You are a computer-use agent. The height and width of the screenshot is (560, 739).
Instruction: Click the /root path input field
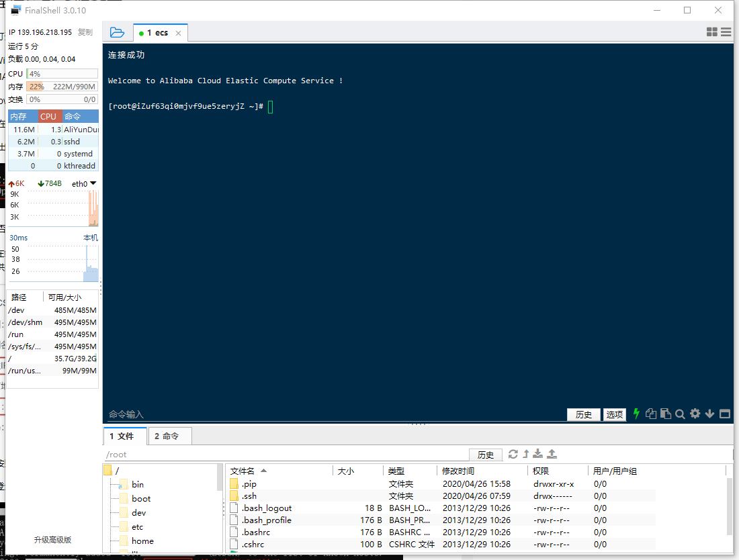(286, 455)
